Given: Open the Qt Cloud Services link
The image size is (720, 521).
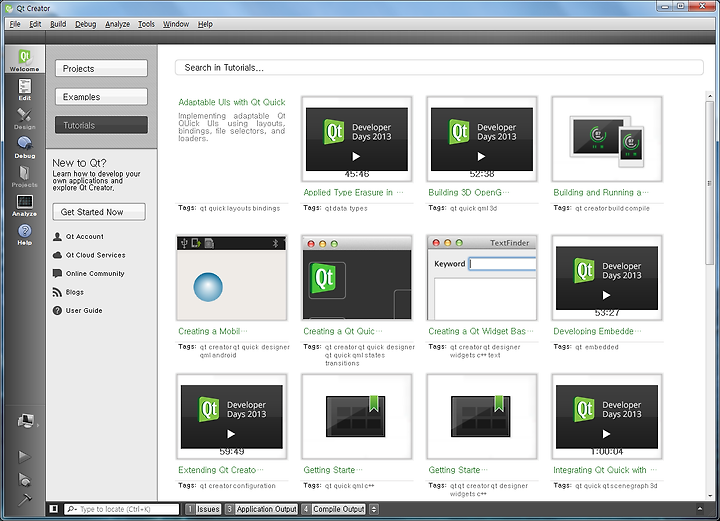Looking at the screenshot, I should pos(96,255).
